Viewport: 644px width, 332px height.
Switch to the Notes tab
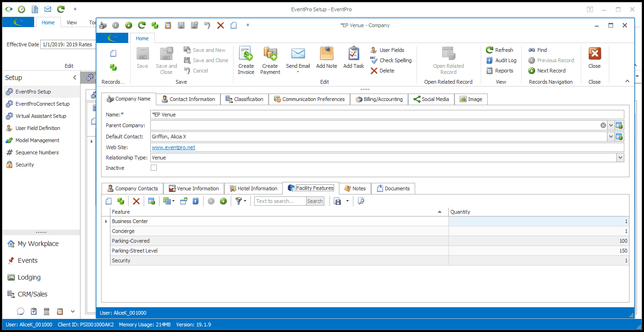[355, 188]
